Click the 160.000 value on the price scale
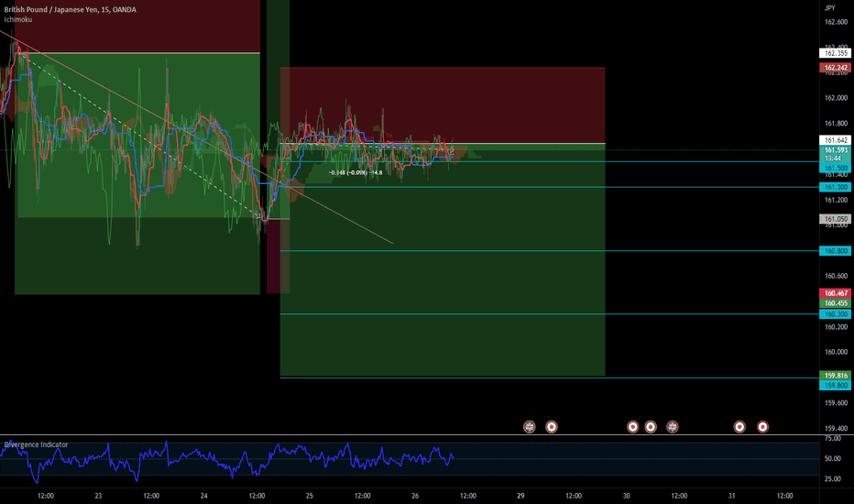Screen dimensions: 854x504 click(x=836, y=352)
